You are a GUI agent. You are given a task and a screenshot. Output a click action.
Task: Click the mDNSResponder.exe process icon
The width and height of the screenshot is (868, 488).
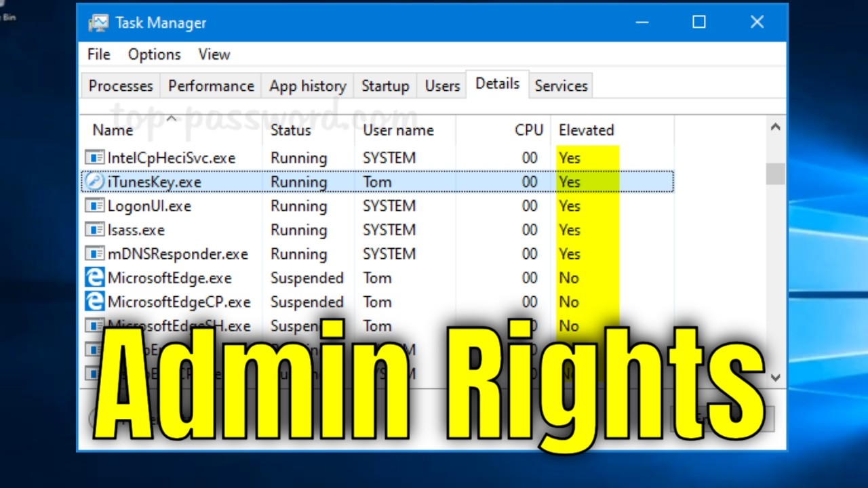94,254
